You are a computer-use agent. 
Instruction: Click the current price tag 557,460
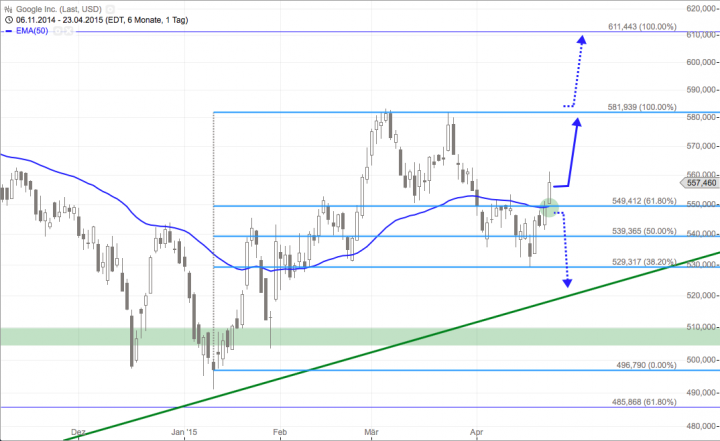[x=699, y=183]
